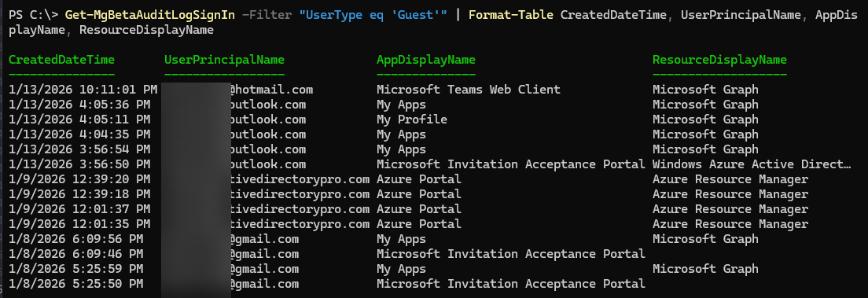Click timestamp 1/13/2026 4:04:35 PM

coord(79,134)
